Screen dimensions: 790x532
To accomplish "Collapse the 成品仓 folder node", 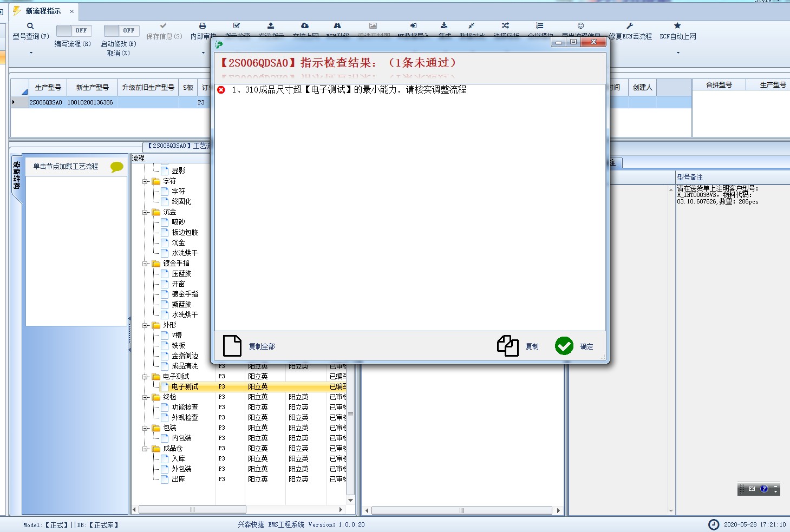I will click(146, 449).
